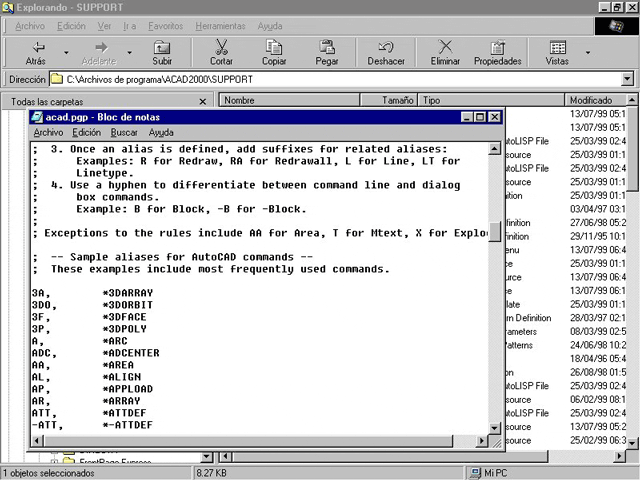Open the Herramientas menu in Explorer

point(220,25)
